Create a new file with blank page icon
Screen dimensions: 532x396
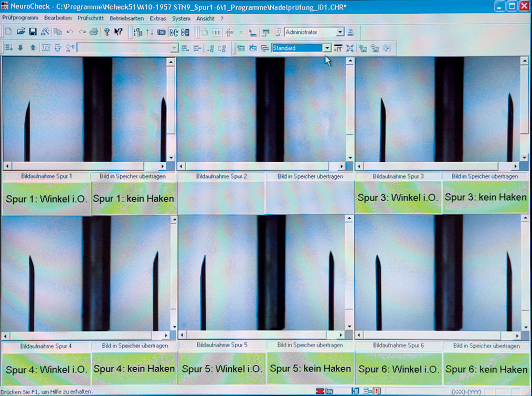click(x=8, y=32)
